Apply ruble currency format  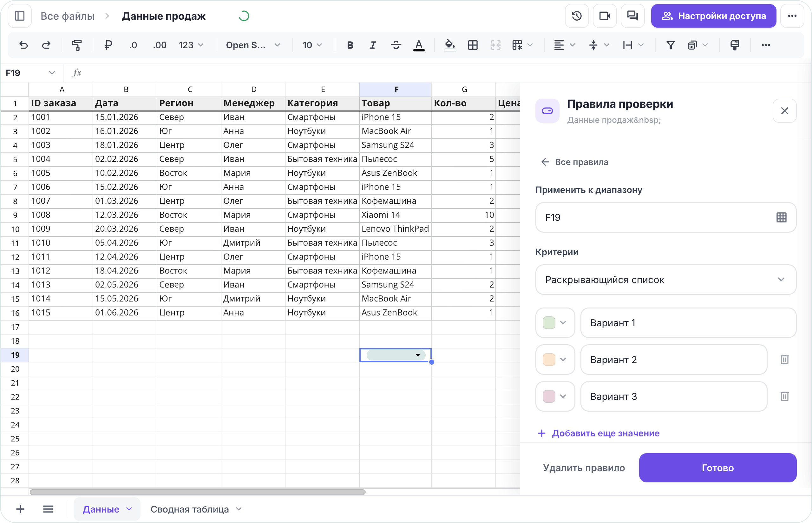tap(108, 45)
